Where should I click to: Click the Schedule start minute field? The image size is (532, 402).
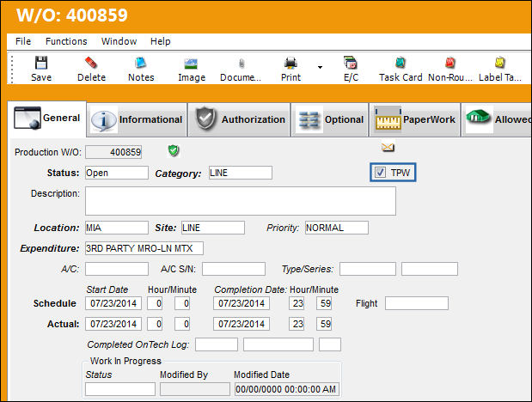point(182,303)
